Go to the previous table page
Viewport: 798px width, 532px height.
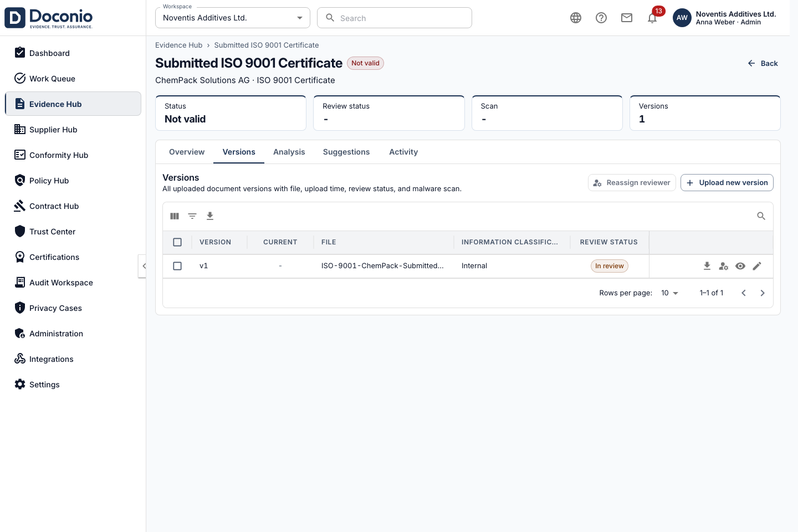coord(744,293)
